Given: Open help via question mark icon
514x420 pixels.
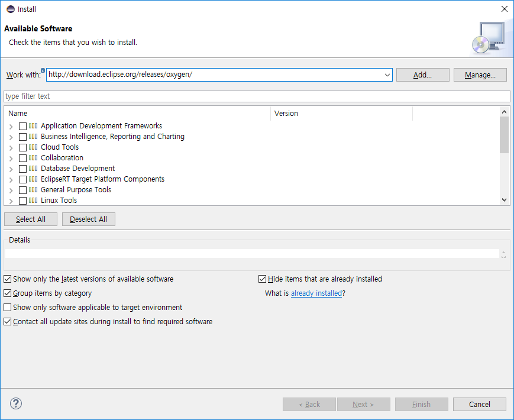Looking at the screenshot, I should coord(16,403).
